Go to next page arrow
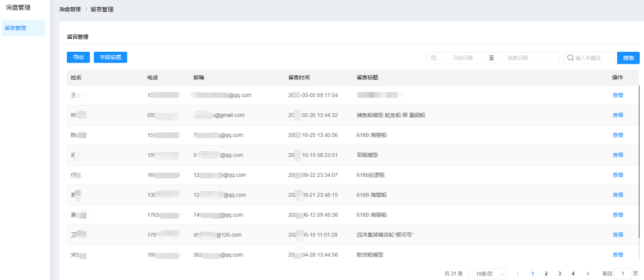 click(x=588, y=273)
